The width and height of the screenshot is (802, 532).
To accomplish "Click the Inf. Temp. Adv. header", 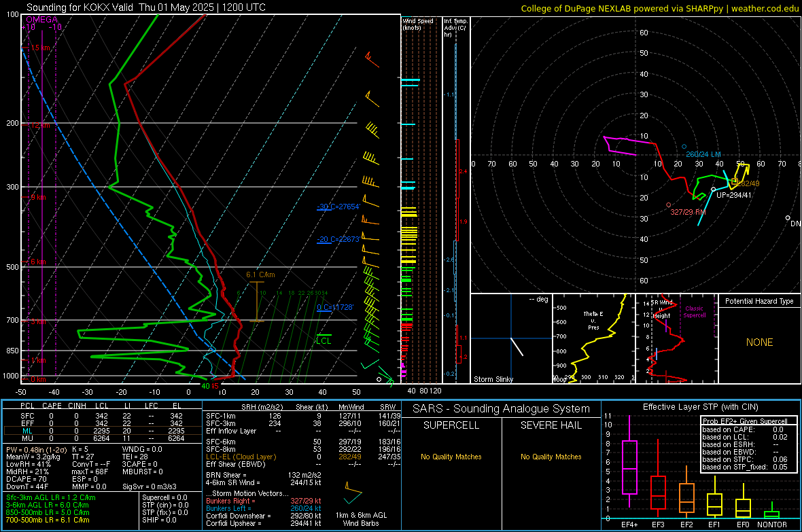I will 455,28.
